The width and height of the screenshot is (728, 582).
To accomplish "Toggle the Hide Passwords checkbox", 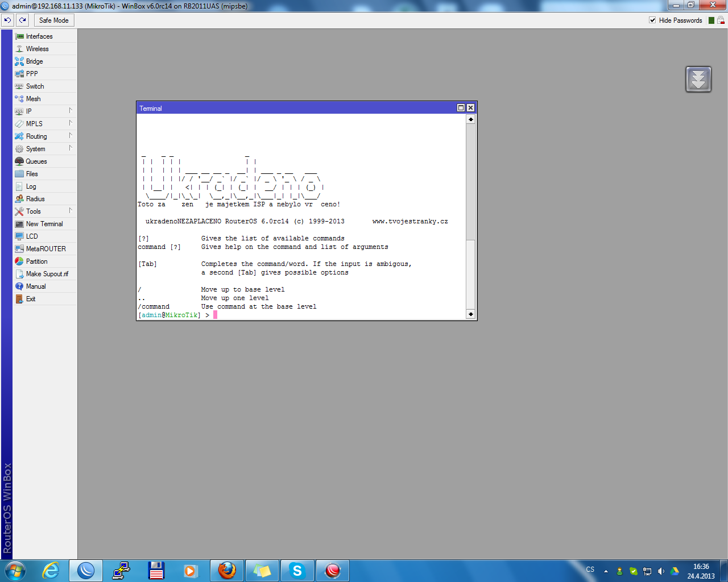I will (652, 20).
